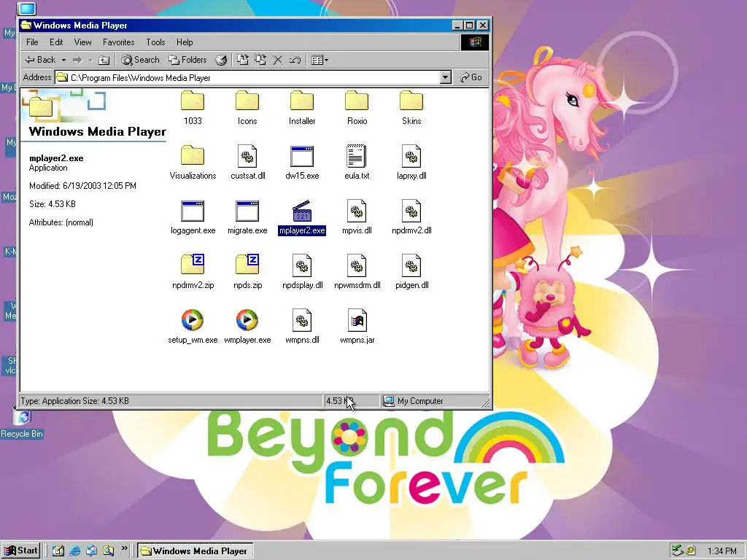
Task: Open the File menu
Action: click(32, 42)
